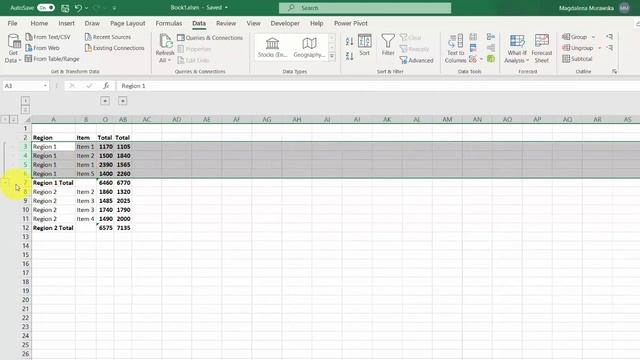Click the formula bar showing Region 1
Viewport: 640px width, 360px height.
pyautogui.click(x=378, y=86)
